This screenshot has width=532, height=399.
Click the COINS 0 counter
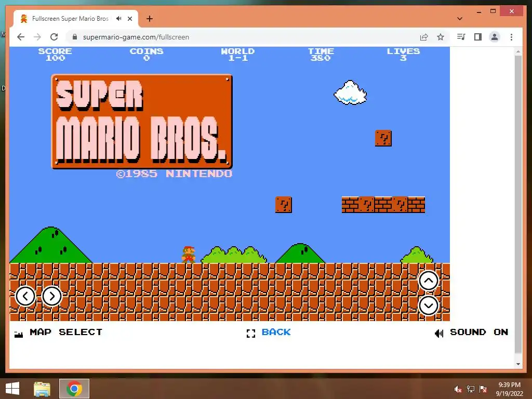point(146,54)
